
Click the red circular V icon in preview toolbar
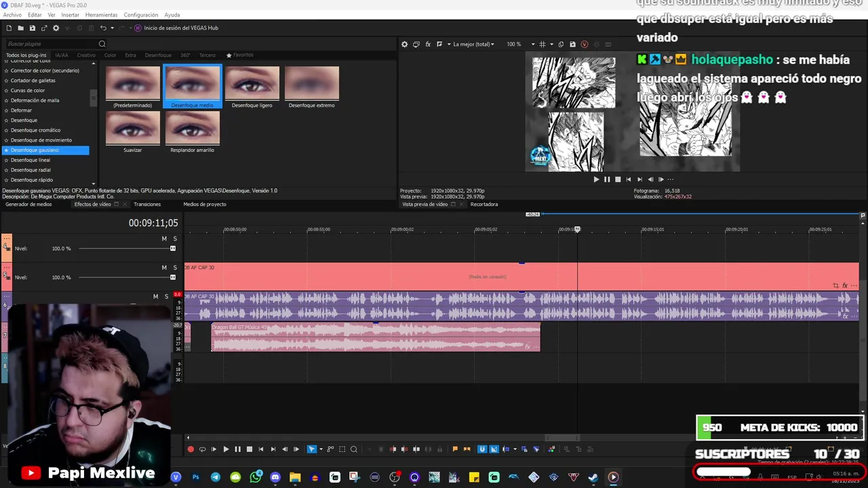tap(585, 44)
